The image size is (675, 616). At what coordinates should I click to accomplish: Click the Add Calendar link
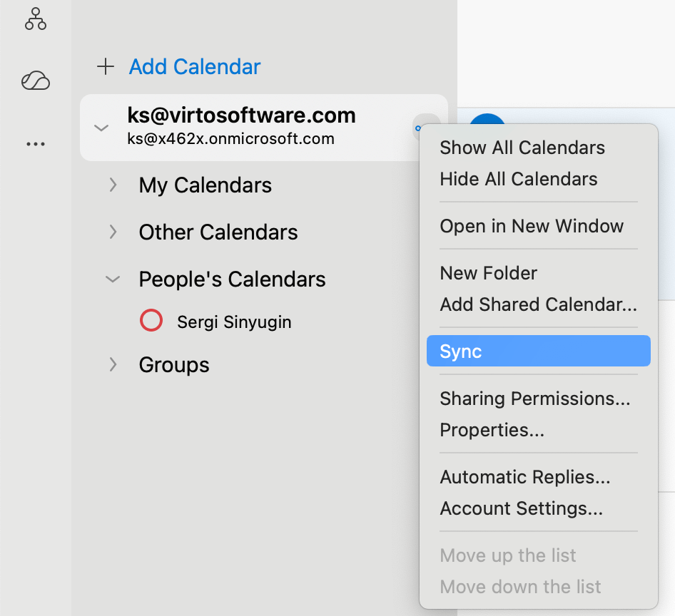tap(195, 67)
